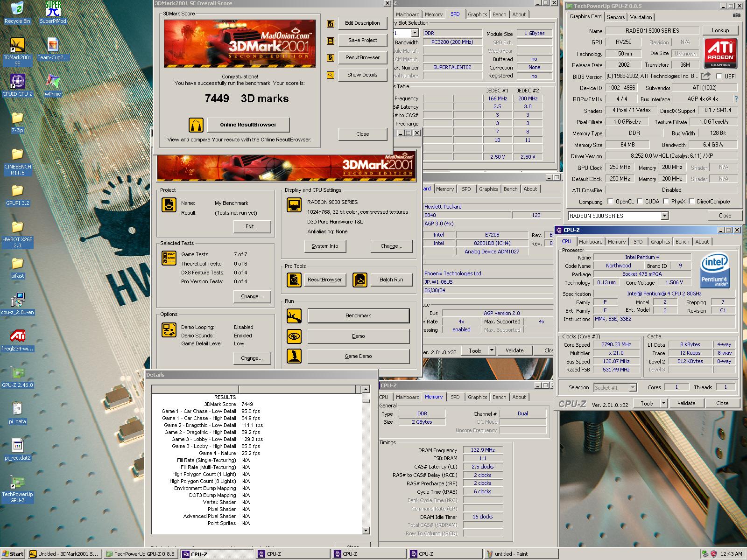Click the Bus Interface question mark help

tap(736, 99)
